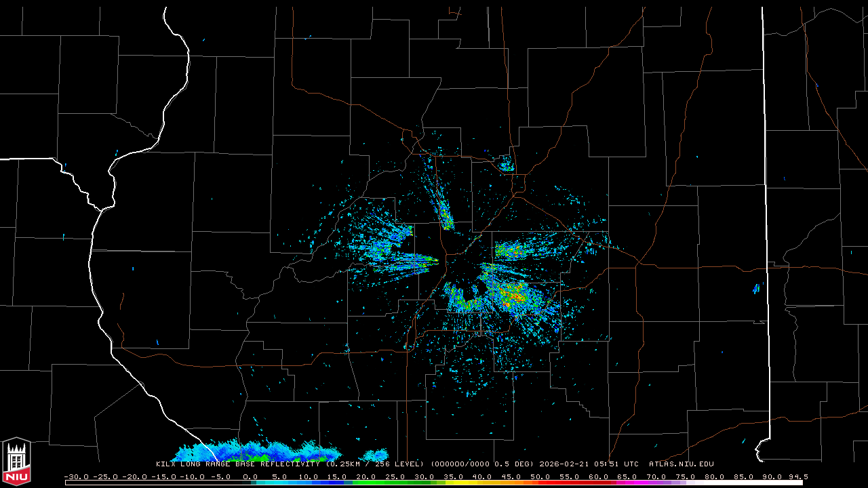Click the 0.0 value on color scale
This screenshot has height=488, width=868.
250,476
